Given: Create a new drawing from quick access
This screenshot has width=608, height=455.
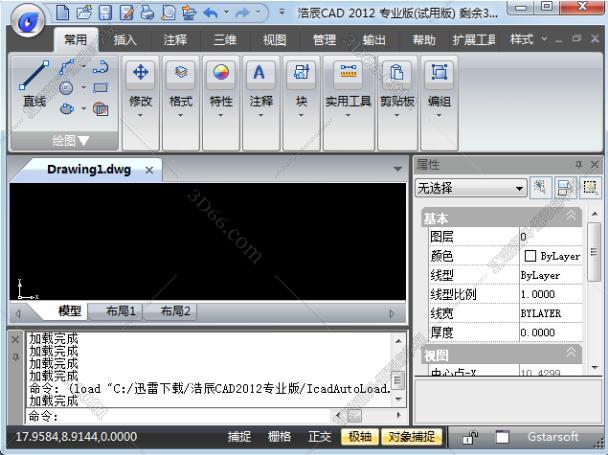Looking at the screenshot, I should click(62, 12).
